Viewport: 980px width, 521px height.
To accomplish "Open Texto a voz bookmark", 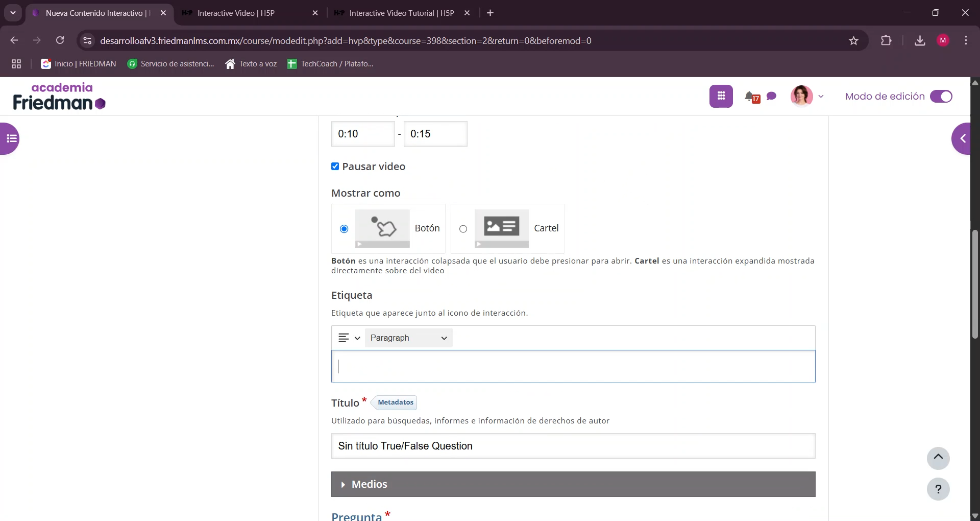I will click(x=251, y=64).
